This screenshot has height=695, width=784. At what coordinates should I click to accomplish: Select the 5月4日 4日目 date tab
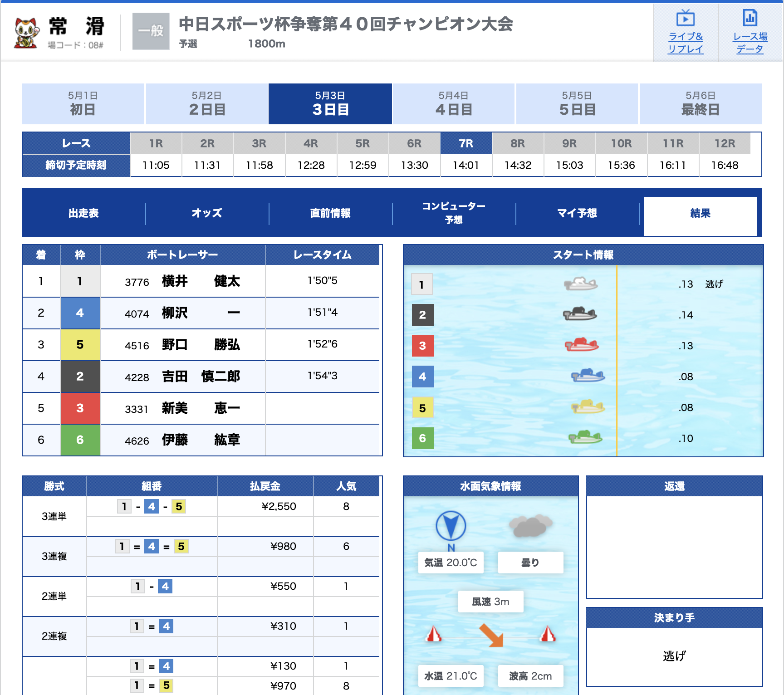(x=453, y=104)
